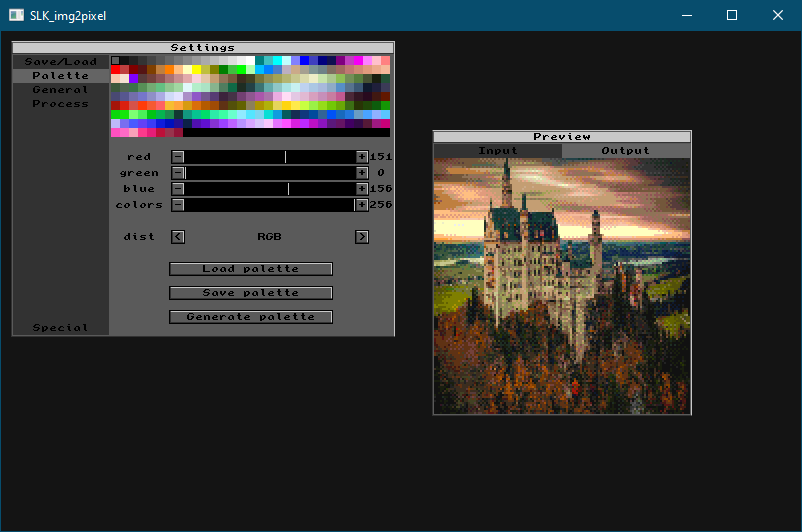
Task: Decrease green value with minus button
Action: pos(178,173)
